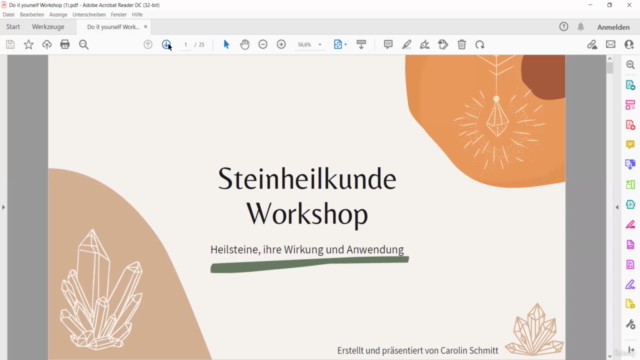Switch to the Start tab

[13, 27]
